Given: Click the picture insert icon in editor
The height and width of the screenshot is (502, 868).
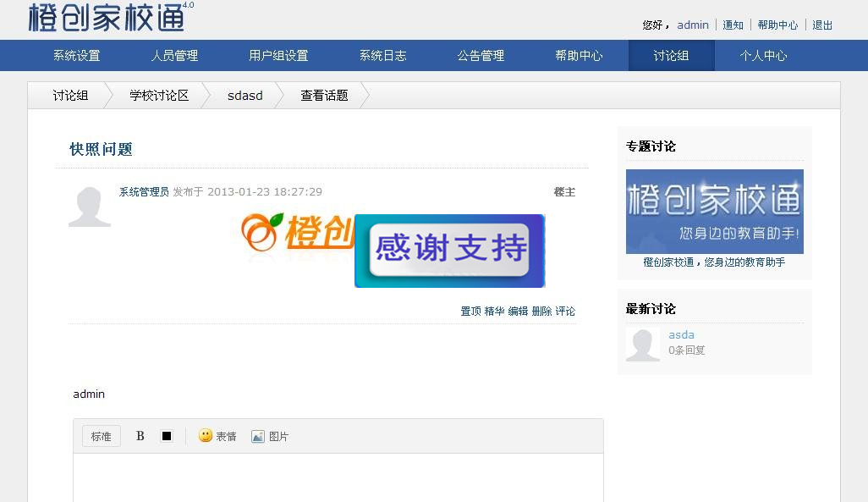Looking at the screenshot, I should 258,437.
